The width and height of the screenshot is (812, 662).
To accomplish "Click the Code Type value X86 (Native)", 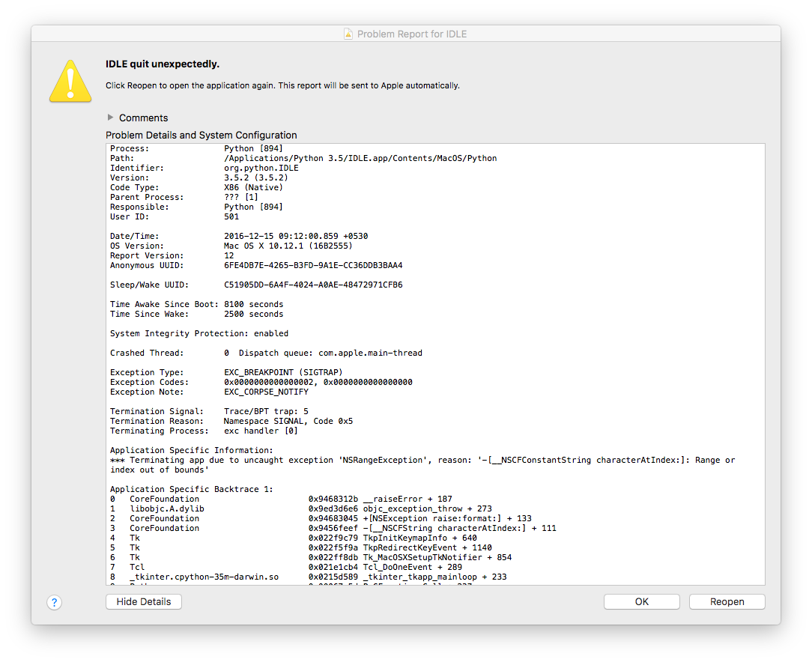I will point(253,187).
